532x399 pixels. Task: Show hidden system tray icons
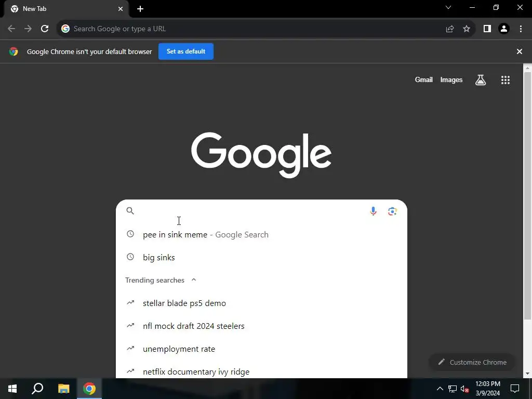[x=440, y=389]
